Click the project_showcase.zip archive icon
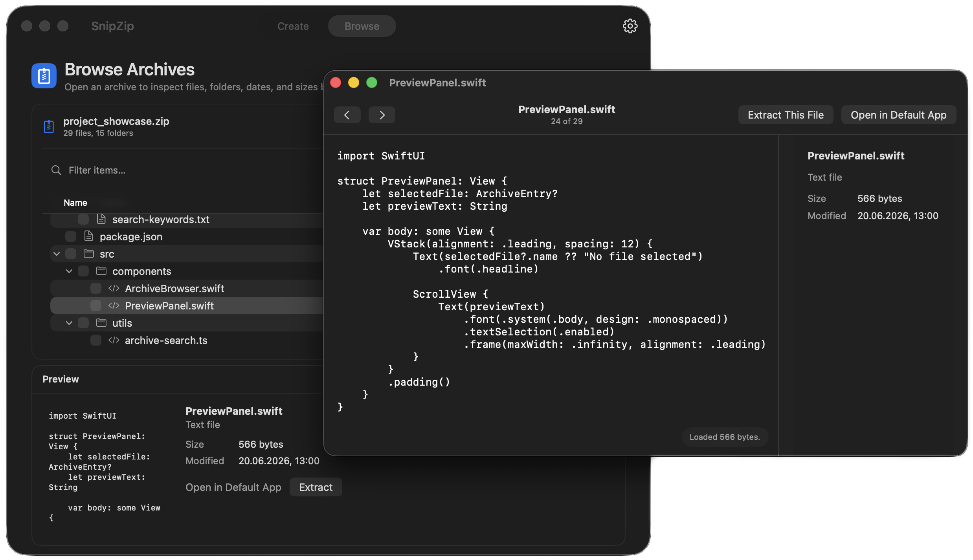Viewport: 973px width, 560px height. 49,126
